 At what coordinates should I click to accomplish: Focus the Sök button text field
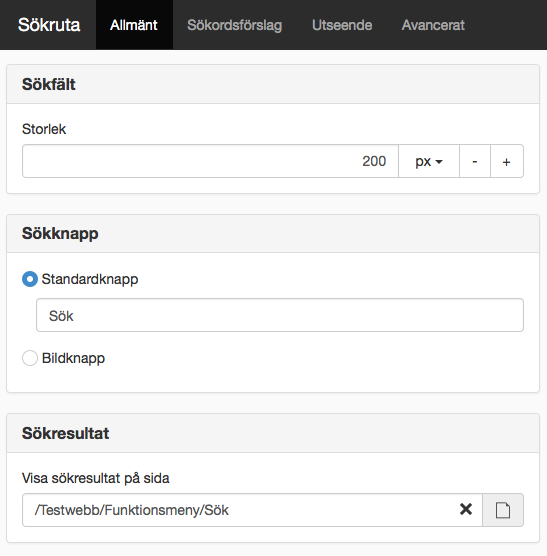point(280,315)
